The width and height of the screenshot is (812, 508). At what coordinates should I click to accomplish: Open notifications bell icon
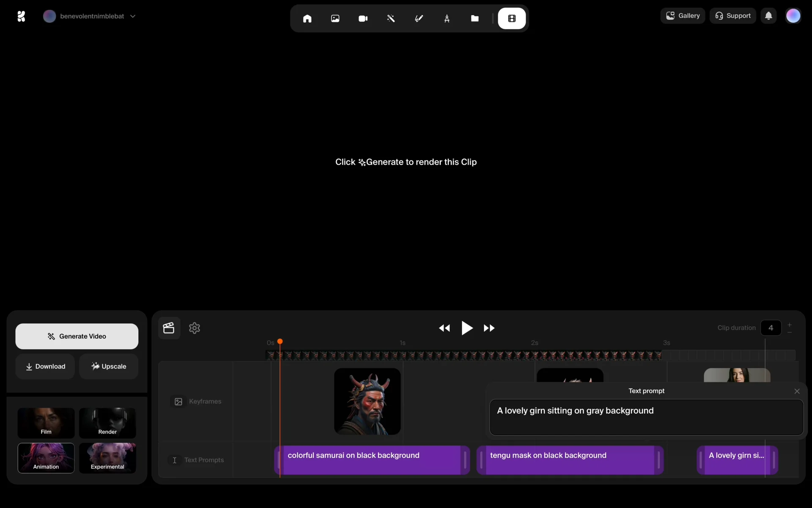(768, 16)
